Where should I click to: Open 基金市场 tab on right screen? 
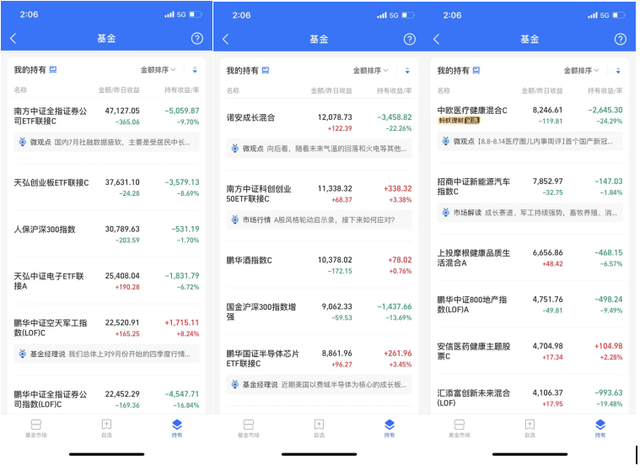pyautogui.click(x=459, y=429)
